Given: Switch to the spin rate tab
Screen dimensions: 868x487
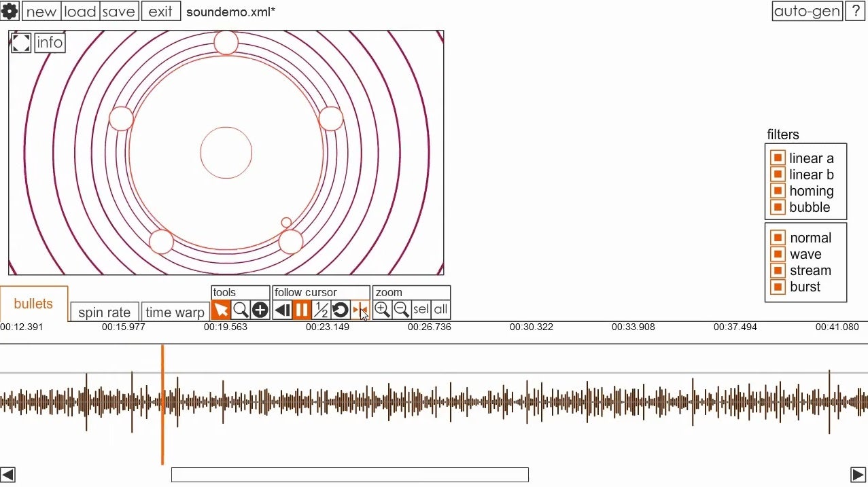Looking at the screenshot, I should [105, 312].
